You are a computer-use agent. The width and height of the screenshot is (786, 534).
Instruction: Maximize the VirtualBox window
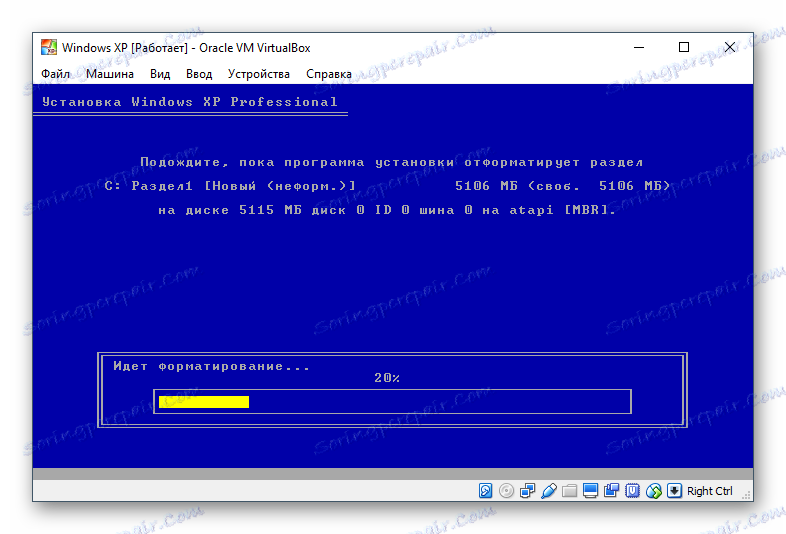(x=684, y=47)
